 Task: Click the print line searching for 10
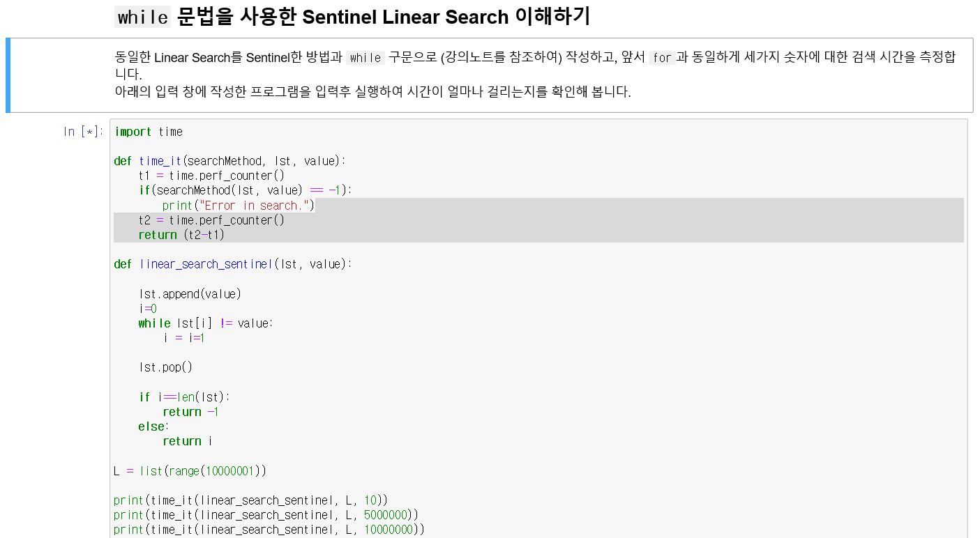pyautogui.click(x=250, y=500)
